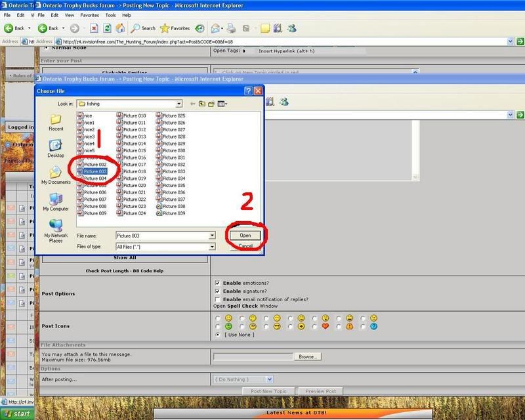Open My Network Places in the places bar
This screenshot has width=525, height=420.
tap(56, 231)
